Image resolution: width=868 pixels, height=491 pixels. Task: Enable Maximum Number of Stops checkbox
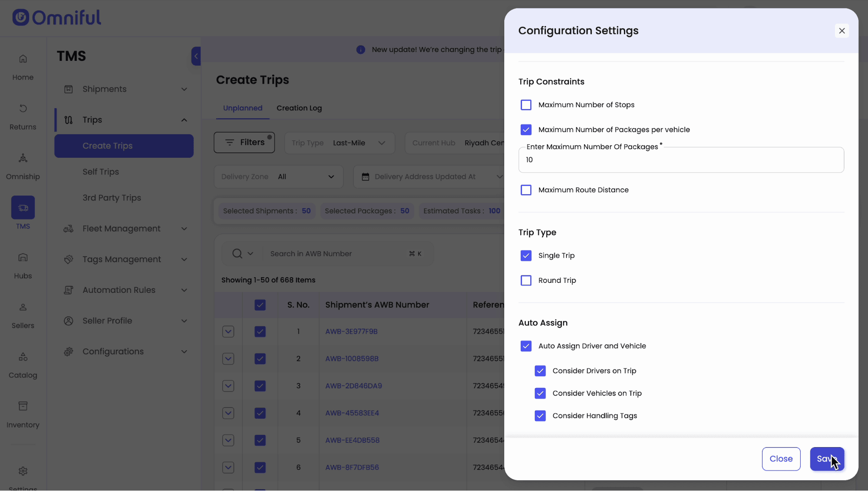[526, 105]
